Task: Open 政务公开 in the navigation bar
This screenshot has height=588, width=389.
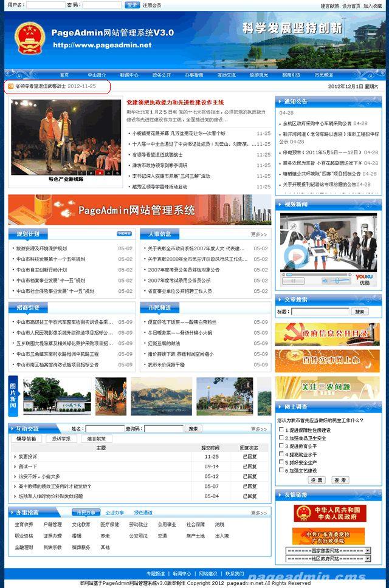Action: pos(162,75)
